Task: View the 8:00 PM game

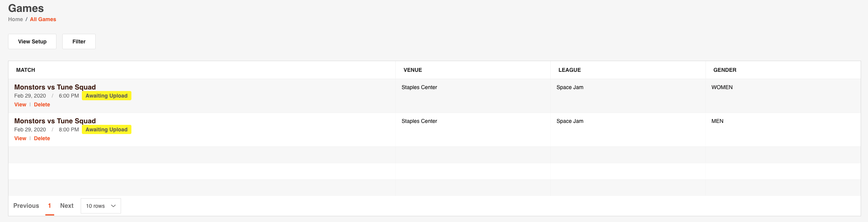Action: click(20, 138)
